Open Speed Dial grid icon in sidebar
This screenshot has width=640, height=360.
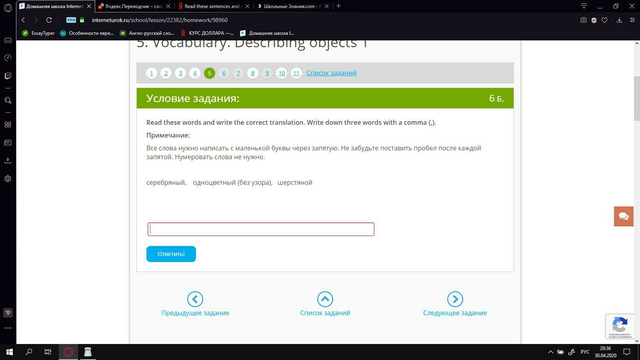[x=8, y=125]
